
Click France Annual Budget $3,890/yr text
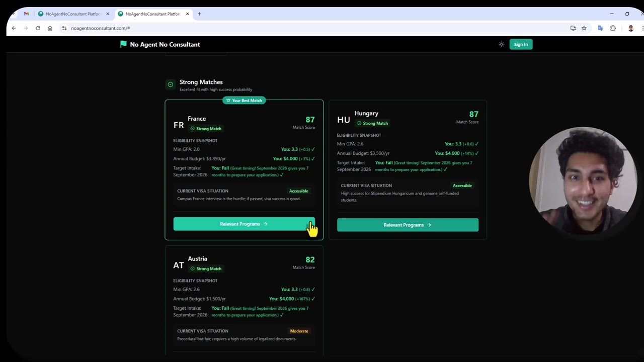tap(199, 159)
